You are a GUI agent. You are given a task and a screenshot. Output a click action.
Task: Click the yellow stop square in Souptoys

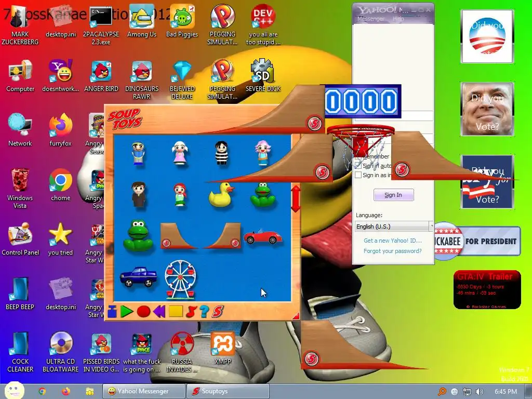point(176,311)
